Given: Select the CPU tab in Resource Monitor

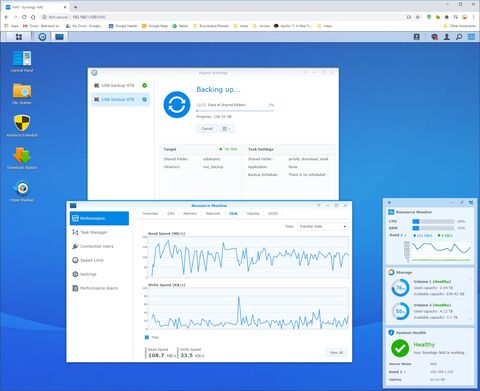Looking at the screenshot, I should (x=171, y=213).
